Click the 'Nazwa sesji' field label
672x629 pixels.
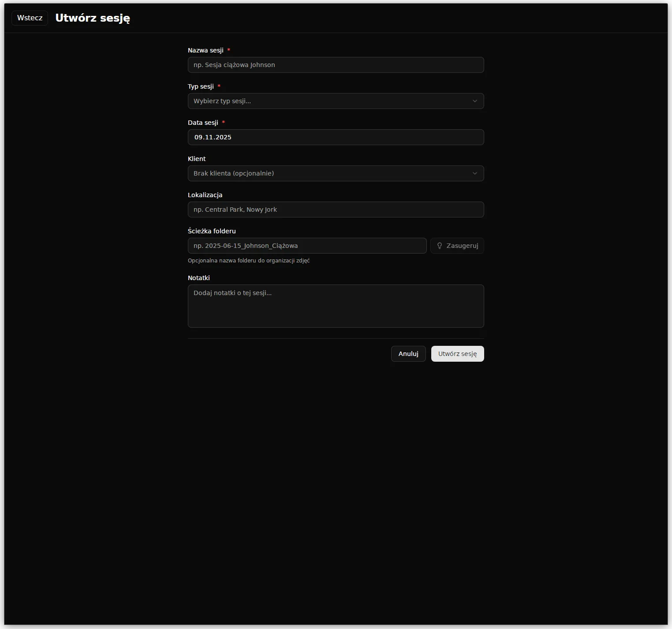(205, 50)
